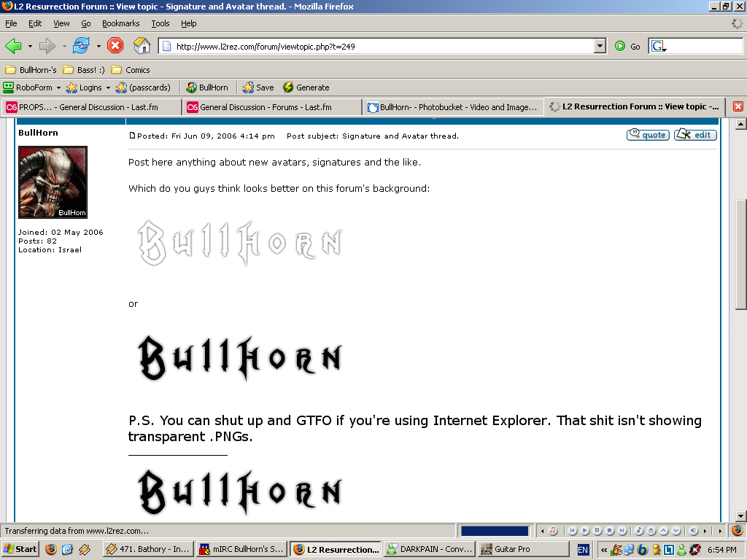Click the quote button on BullHorn's post
Image resolution: width=747 pixels, height=560 pixels.
[648, 135]
